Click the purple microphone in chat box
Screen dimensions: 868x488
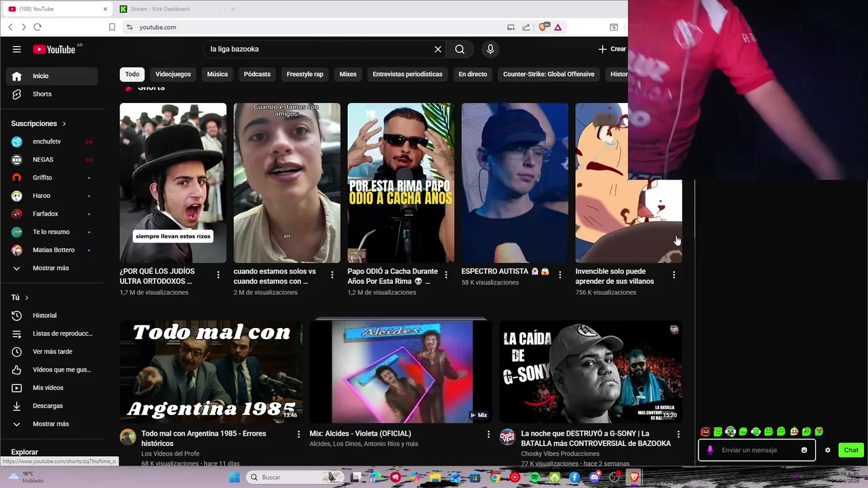click(710, 450)
